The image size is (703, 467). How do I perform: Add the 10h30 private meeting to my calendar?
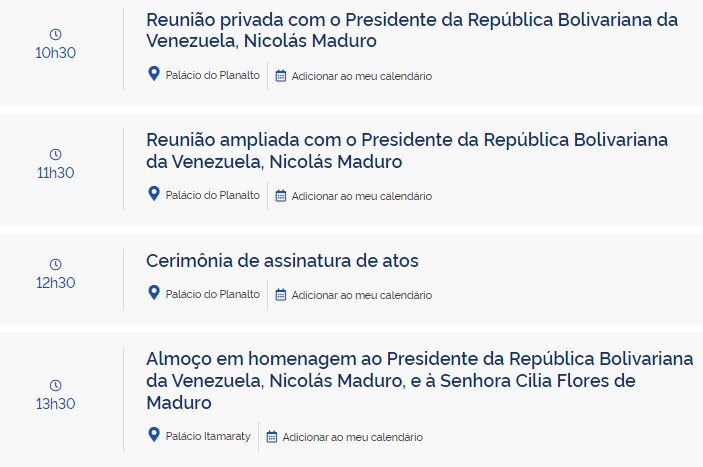coord(361,76)
